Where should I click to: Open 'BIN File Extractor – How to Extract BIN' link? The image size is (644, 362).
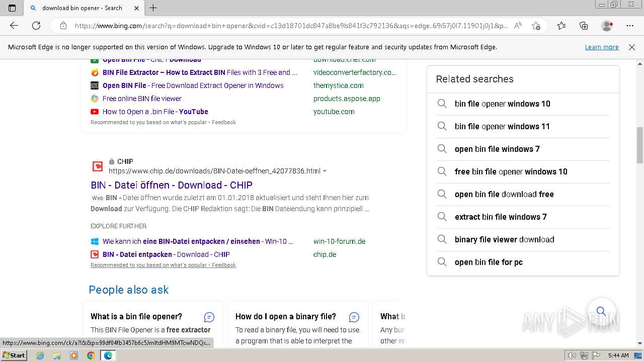click(200, 72)
